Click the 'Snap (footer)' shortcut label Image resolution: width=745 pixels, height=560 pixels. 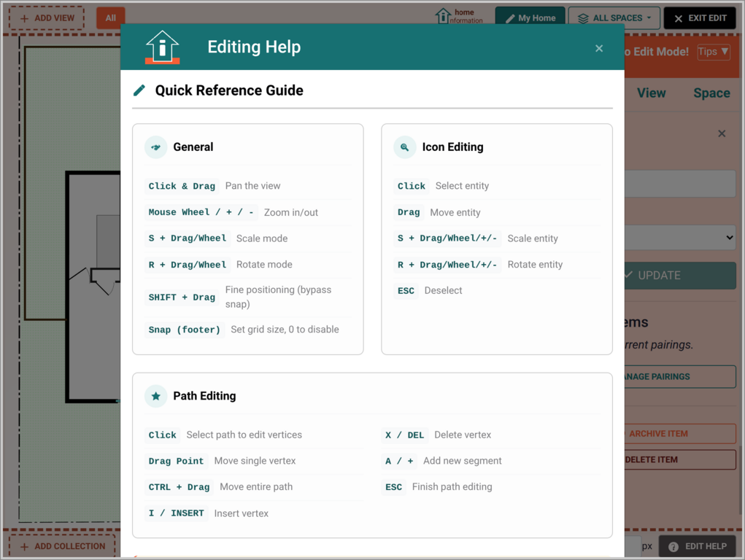click(x=185, y=330)
